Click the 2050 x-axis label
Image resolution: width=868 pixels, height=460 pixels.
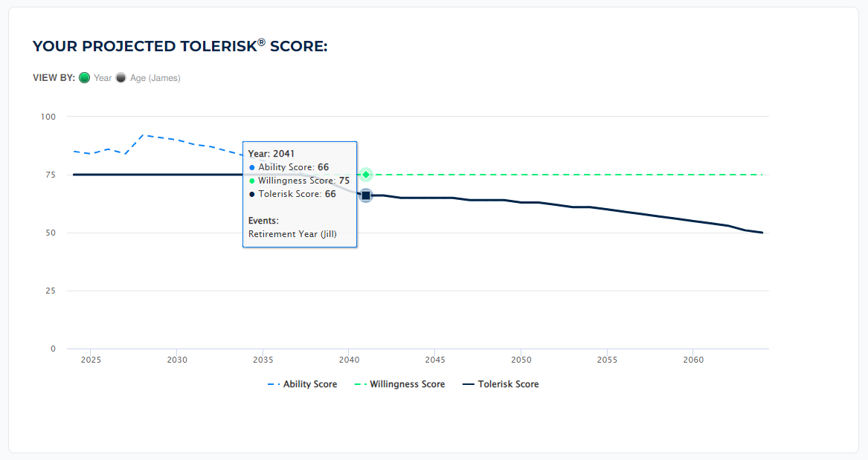pos(521,360)
